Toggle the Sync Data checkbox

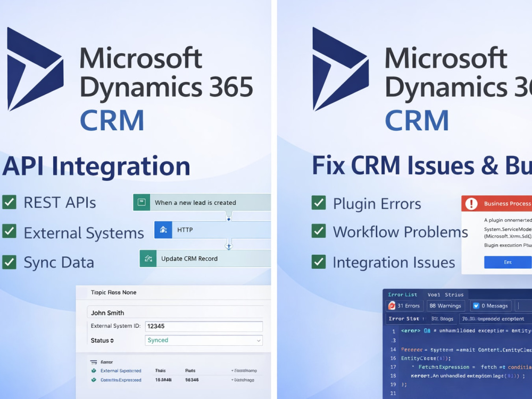pos(9,262)
